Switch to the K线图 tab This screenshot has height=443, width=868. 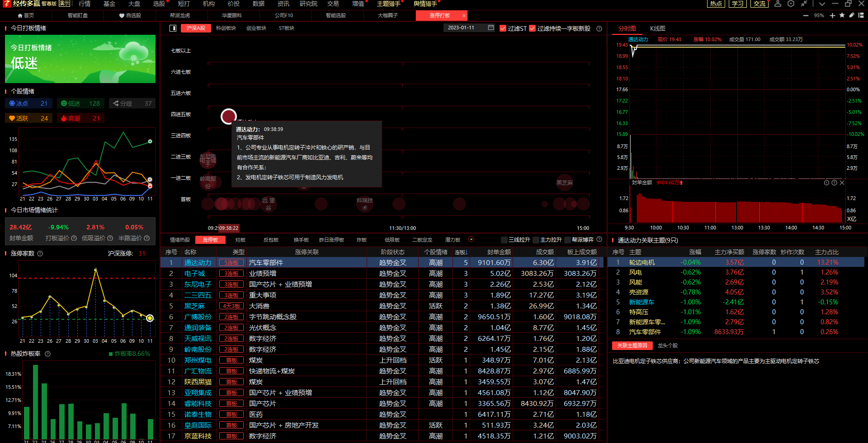point(657,28)
